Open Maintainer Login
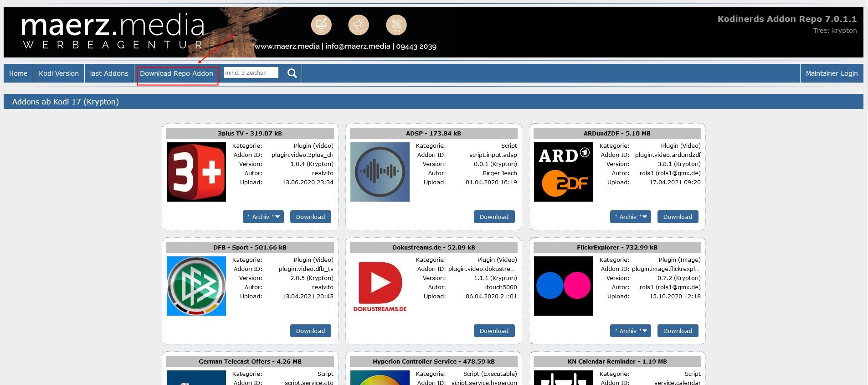This screenshot has width=868, height=385. [832, 73]
